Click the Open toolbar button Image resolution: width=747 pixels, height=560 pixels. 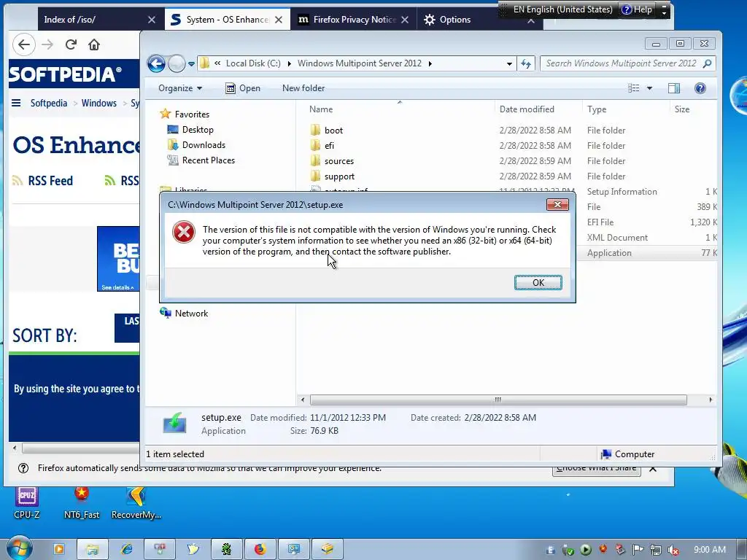point(243,88)
